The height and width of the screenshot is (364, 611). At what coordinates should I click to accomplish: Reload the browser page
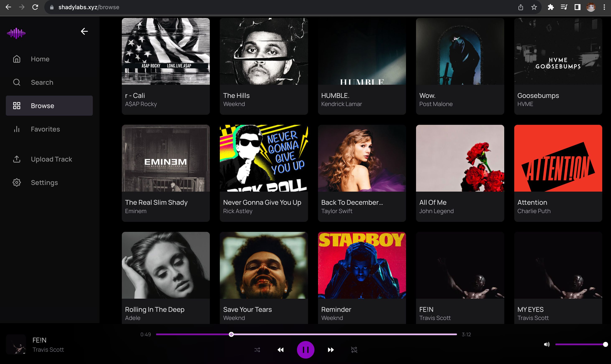pyautogui.click(x=35, y=7)
